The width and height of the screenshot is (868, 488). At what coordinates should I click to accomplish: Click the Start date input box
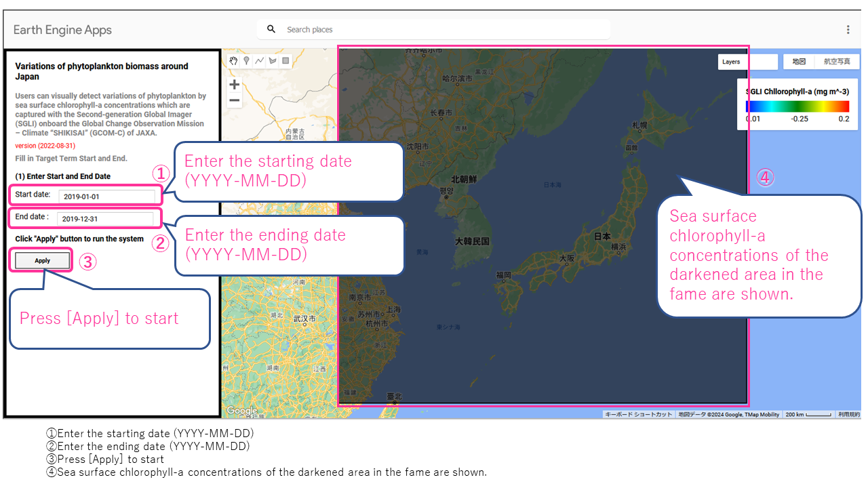(x=106, y=197)
